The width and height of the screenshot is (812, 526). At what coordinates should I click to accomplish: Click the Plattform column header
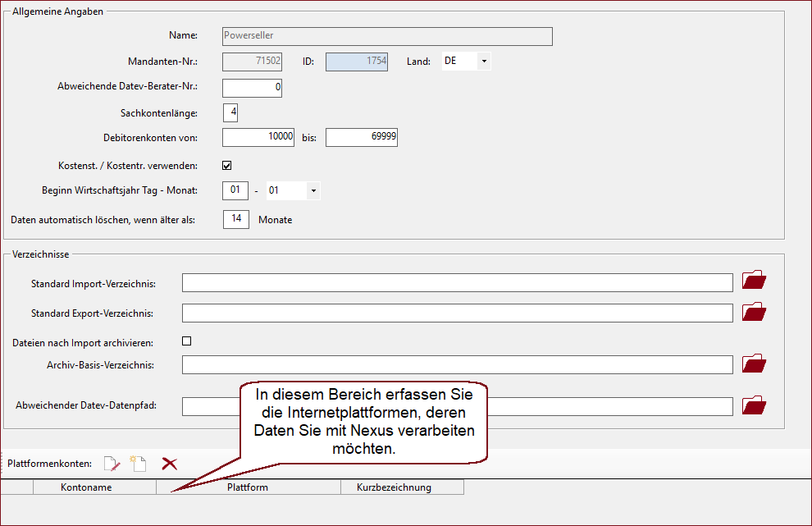coord(248,487)
